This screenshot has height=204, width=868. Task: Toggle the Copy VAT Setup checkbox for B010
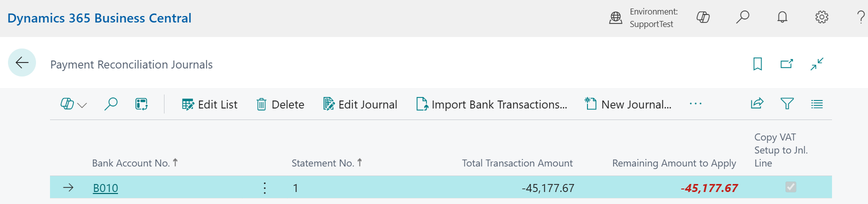[x=790, y=187]
